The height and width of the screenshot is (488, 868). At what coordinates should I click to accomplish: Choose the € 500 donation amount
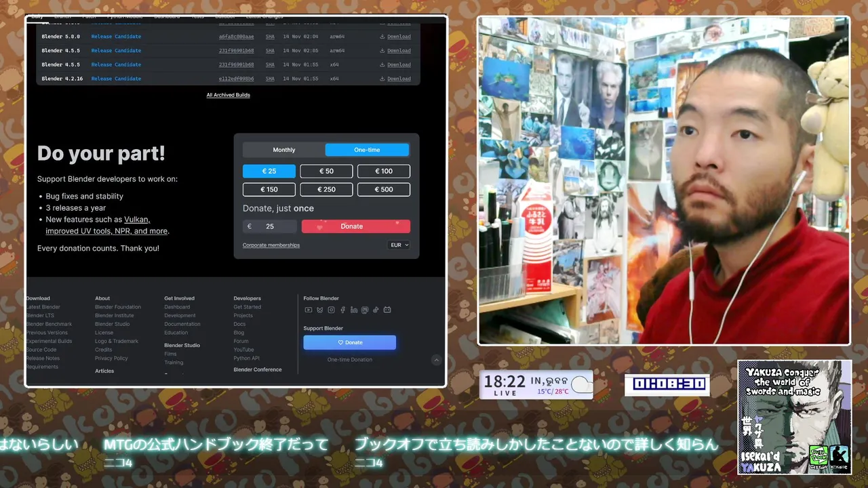[384, 189]
